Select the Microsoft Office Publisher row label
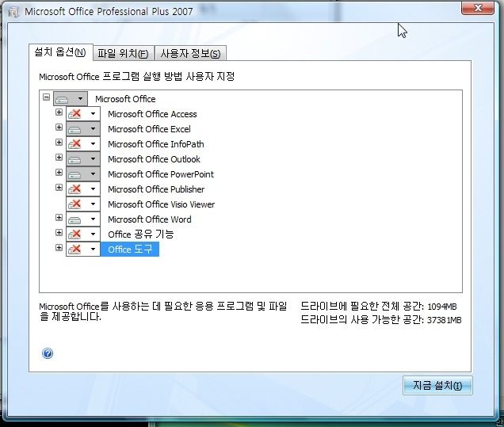Screen dimensions: 504x427 point(156,189)
